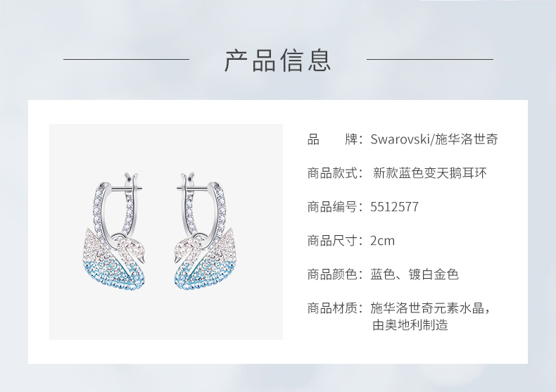Click the 品牌 label
Image resolution: width=556 pixels, height=392 pixels.
pyautogui.click(x=333, y=139)
